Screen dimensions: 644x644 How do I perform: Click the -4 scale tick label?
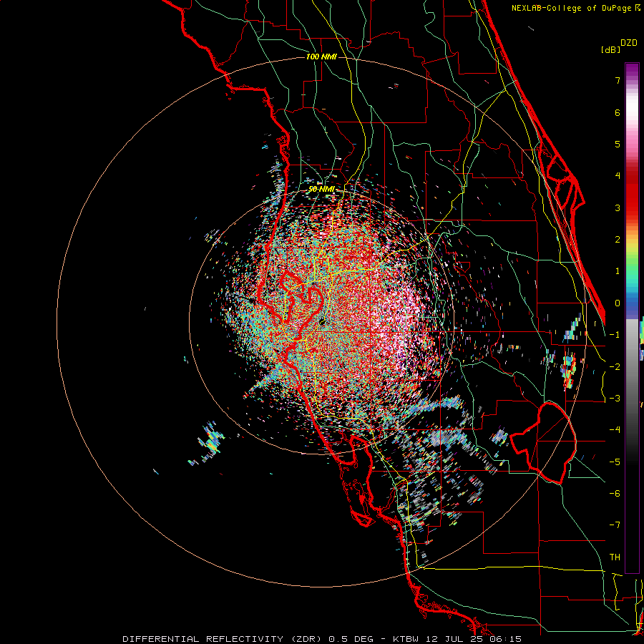(615, 430)
